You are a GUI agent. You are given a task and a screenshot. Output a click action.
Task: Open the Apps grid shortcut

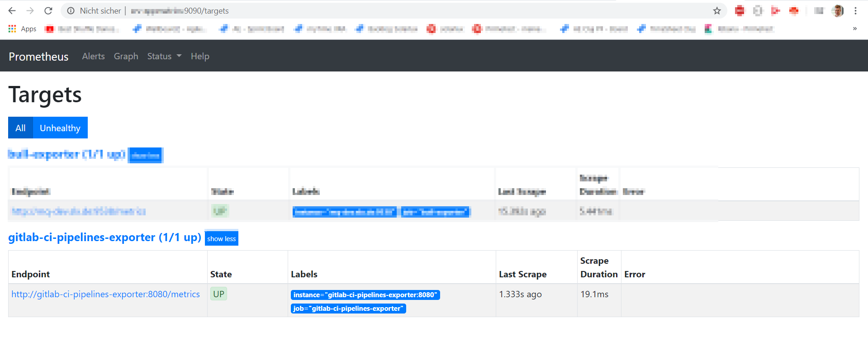coord(22,29)
